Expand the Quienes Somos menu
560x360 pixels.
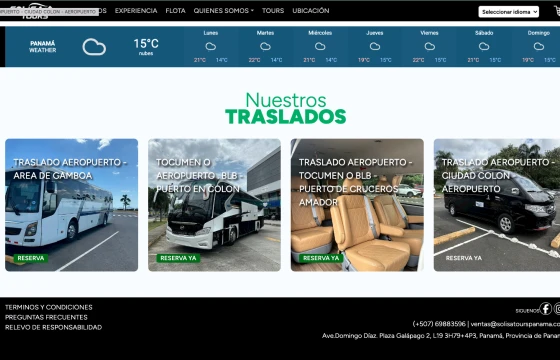pos(224,11)
